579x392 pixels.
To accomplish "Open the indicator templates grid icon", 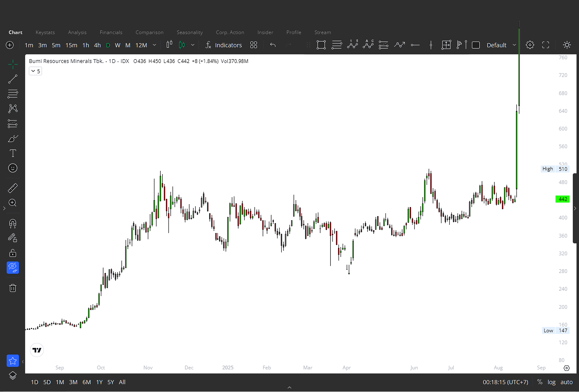I will pyautogui.click(x=254, y=45).
